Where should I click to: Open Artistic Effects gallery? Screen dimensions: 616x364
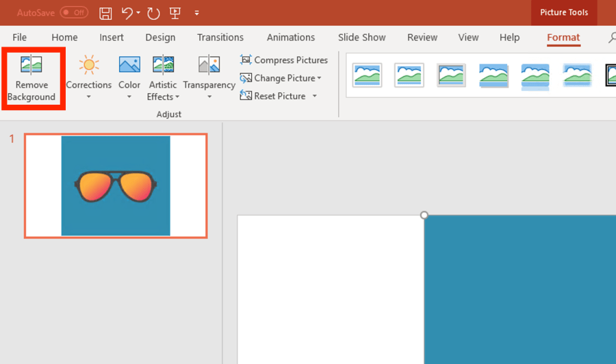pyautogui.click(x=163, y=78)
